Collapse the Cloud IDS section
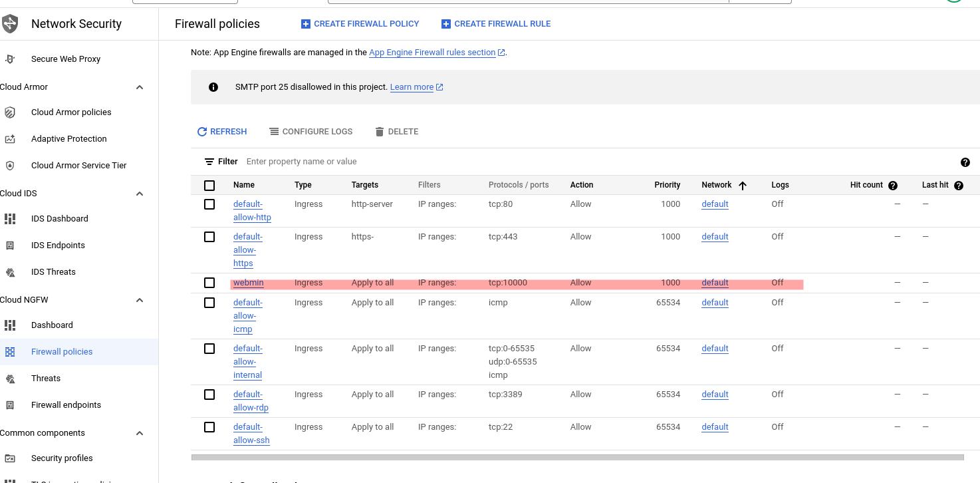The image size is (980, 483). 140,194
